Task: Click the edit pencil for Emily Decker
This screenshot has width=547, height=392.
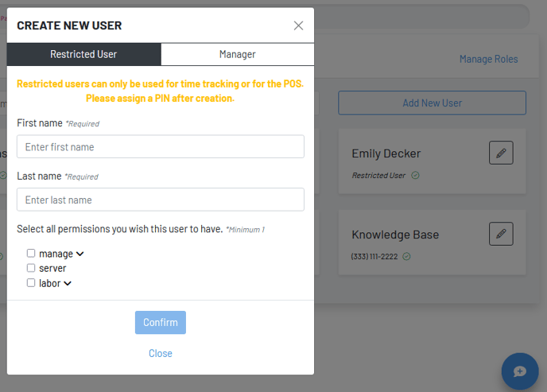Action: 501,153
